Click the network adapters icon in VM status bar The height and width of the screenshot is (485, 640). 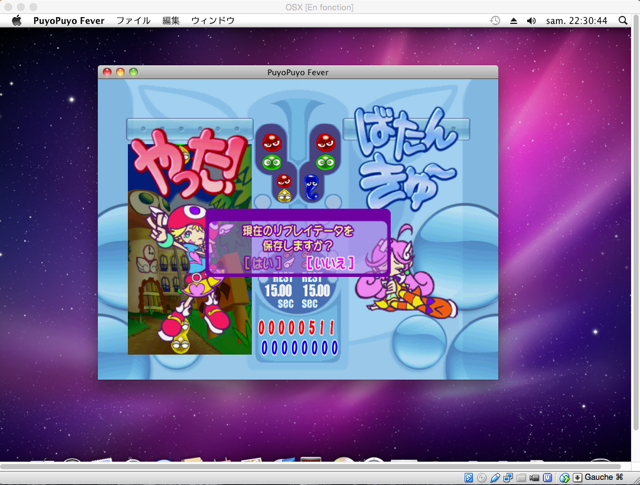pos(508,477)
